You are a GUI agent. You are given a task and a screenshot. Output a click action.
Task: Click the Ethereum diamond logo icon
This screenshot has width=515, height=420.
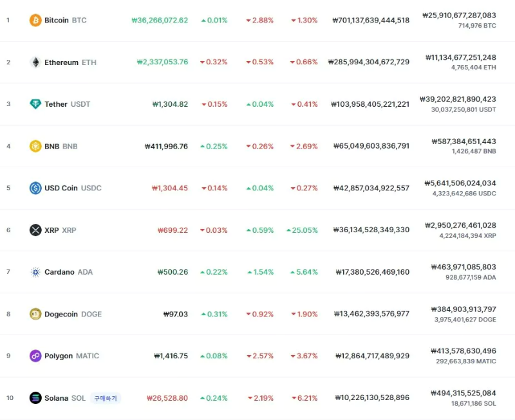[x=35, y=62]
